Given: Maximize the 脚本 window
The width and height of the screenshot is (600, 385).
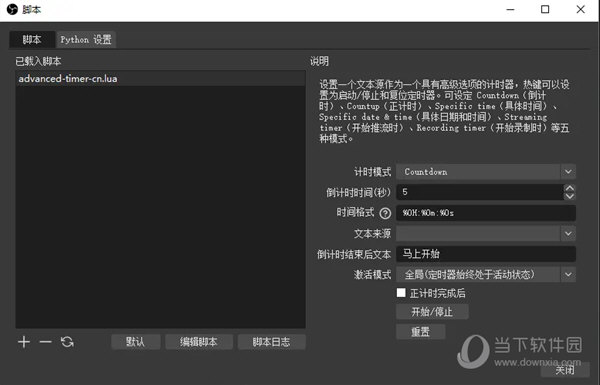Looking at the screenshot, I should [x=545, y=10].
